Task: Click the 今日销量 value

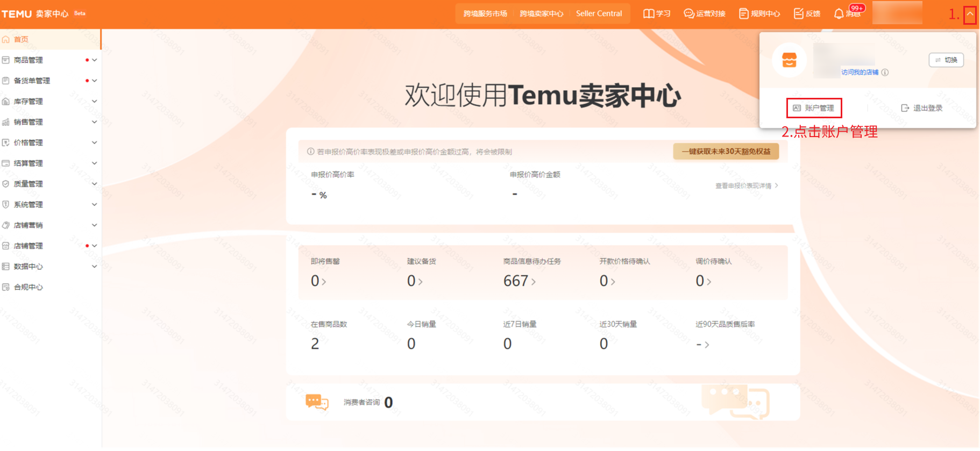Action: [411, 344]
